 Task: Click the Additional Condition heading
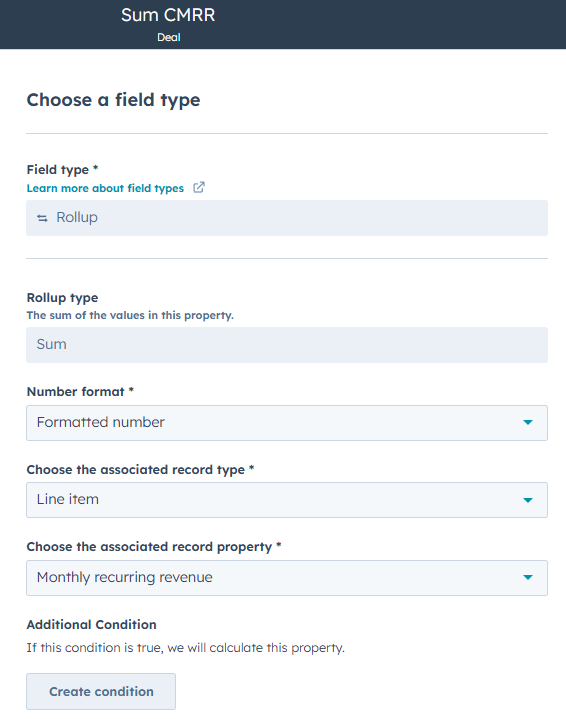coord(92,625)
